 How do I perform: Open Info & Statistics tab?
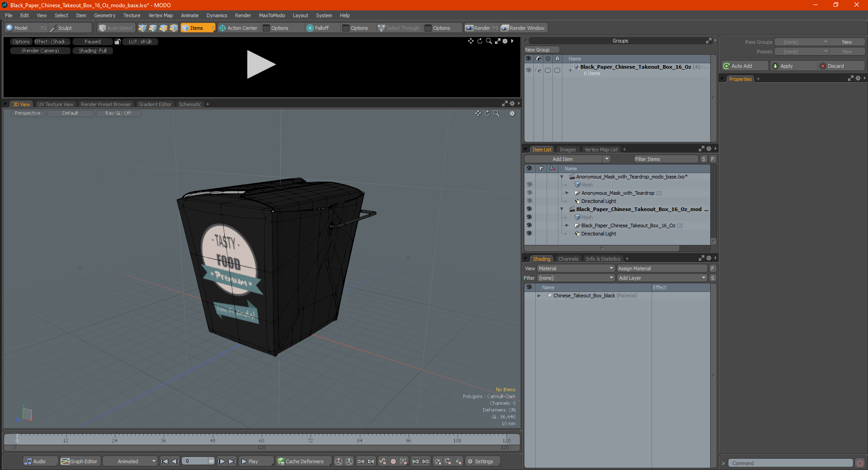(603, 259)
